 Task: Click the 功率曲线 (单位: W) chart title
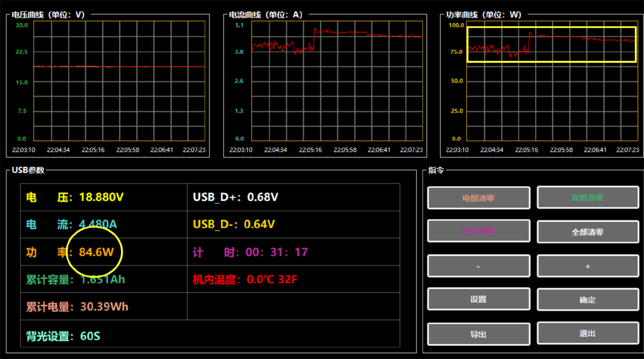point(483,15)
